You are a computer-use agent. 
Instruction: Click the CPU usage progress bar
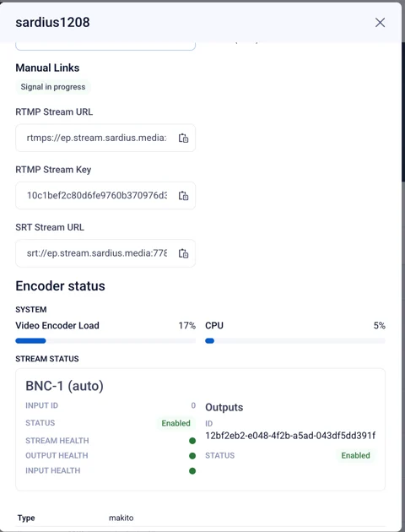click(x=295, y=341)
